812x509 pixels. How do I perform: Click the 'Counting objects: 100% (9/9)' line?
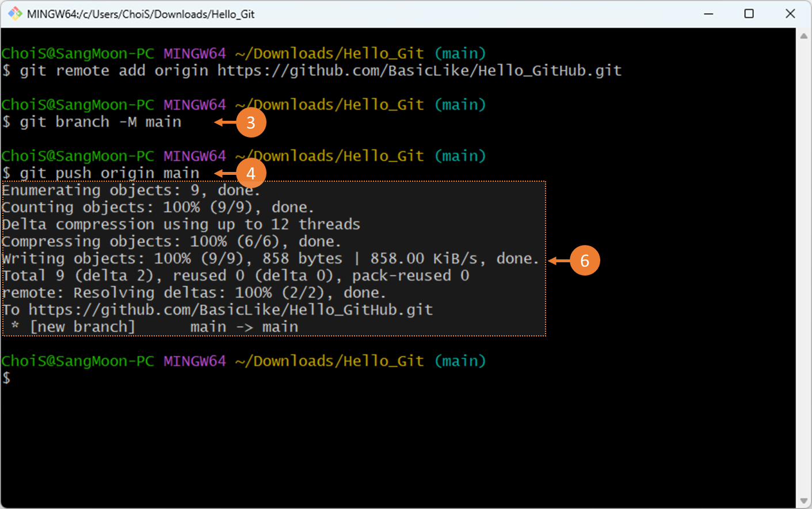pos(158,208)
